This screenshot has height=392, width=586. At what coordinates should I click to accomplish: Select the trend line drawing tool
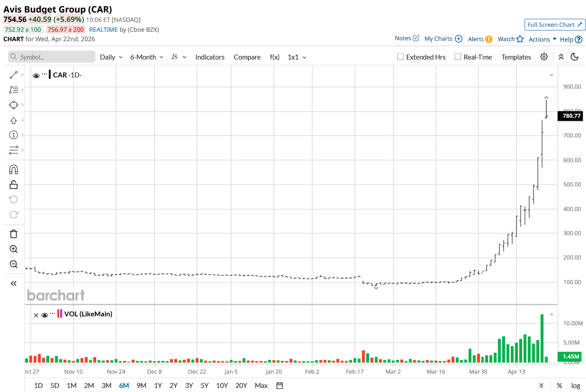(13, 75)
